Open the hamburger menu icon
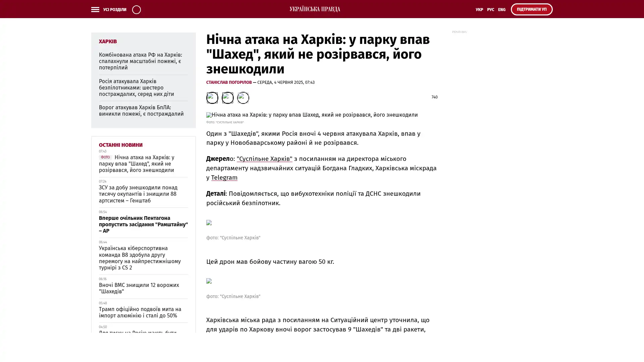This screenshot has width=644, height=362. coord(95,10)
